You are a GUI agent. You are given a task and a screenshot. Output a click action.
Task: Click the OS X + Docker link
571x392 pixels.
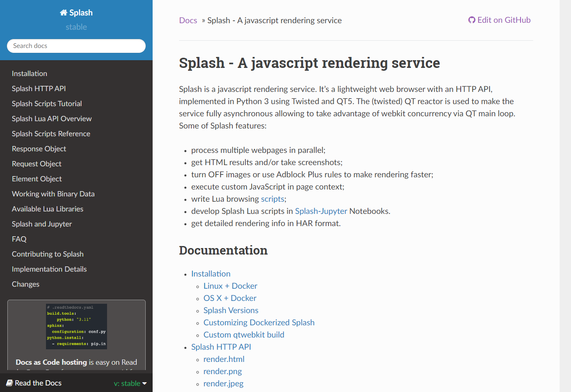tap(230, 298)
